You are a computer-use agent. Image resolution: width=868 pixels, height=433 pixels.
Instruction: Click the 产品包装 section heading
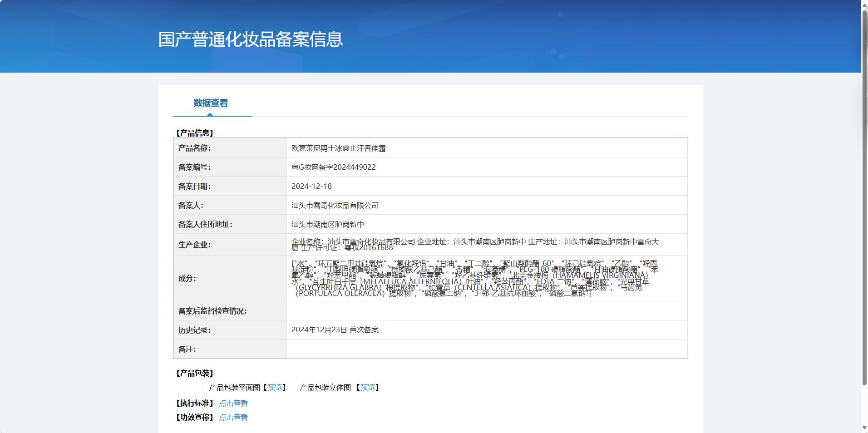click(195, 373)
